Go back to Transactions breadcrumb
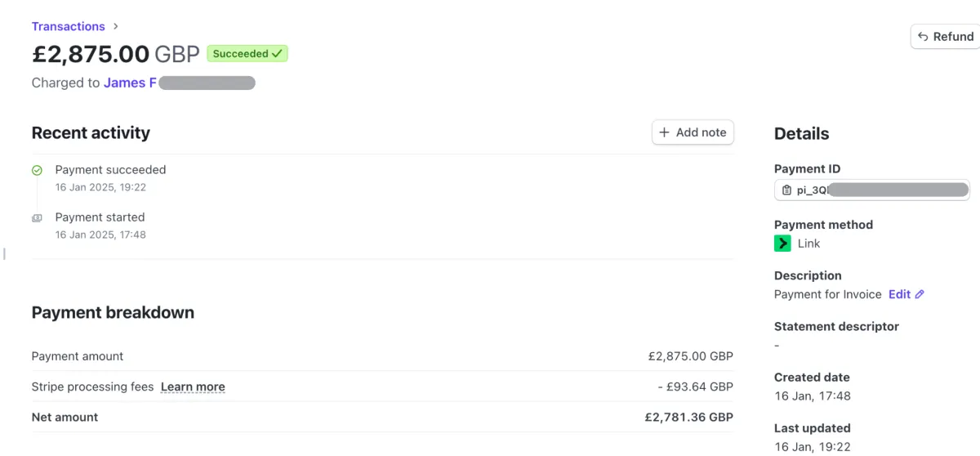 click(x=69, y=26)
